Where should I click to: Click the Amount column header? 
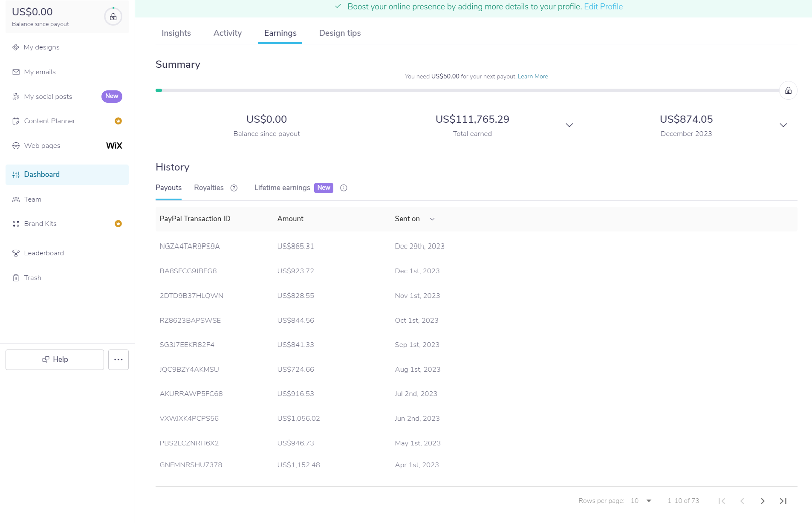(x=290, y=219)
